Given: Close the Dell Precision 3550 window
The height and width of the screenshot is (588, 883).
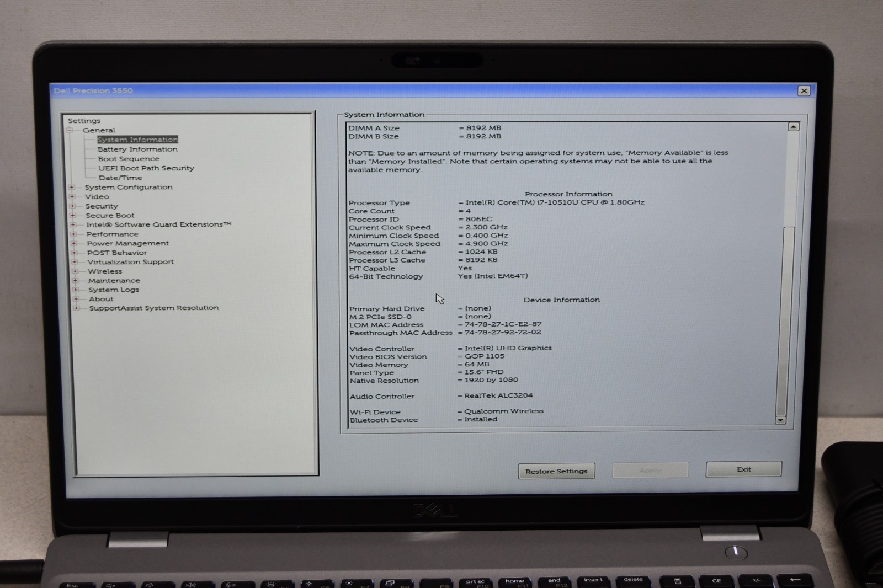Looking at the screenshot, I should (x=804, y=91).
